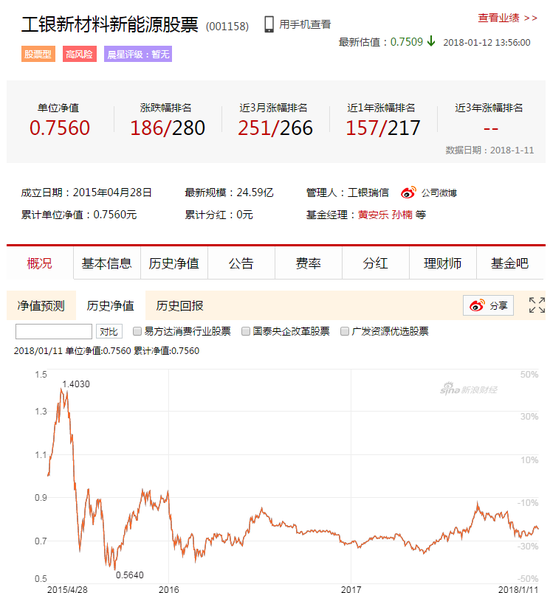Screen dimensions: 550x593
Task: Click the 2016 axis label
Action: [169, 589]
